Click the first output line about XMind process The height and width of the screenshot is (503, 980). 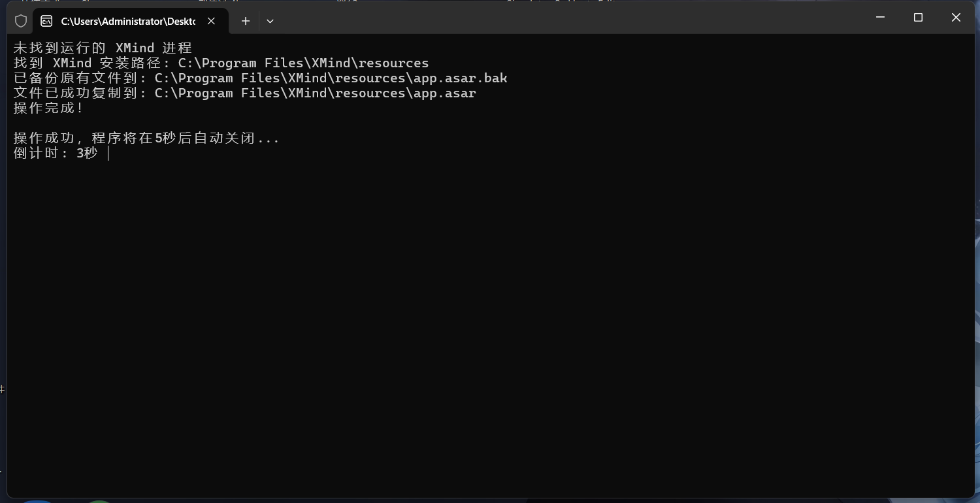(103, 48)
